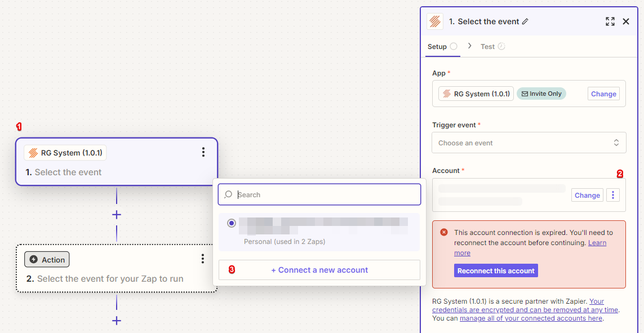Open manage all connected accounts link
644x333 pixels.
tap(531, 318)
